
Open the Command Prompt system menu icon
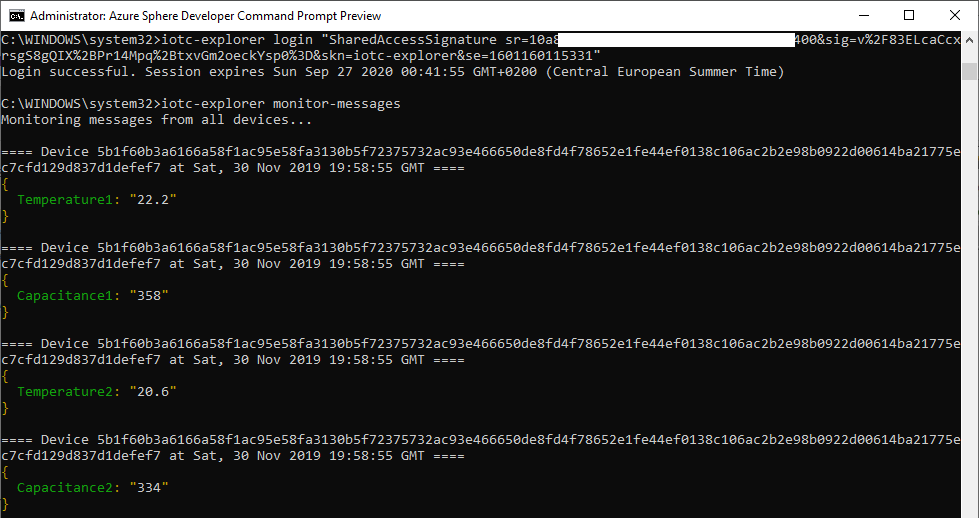14,16
